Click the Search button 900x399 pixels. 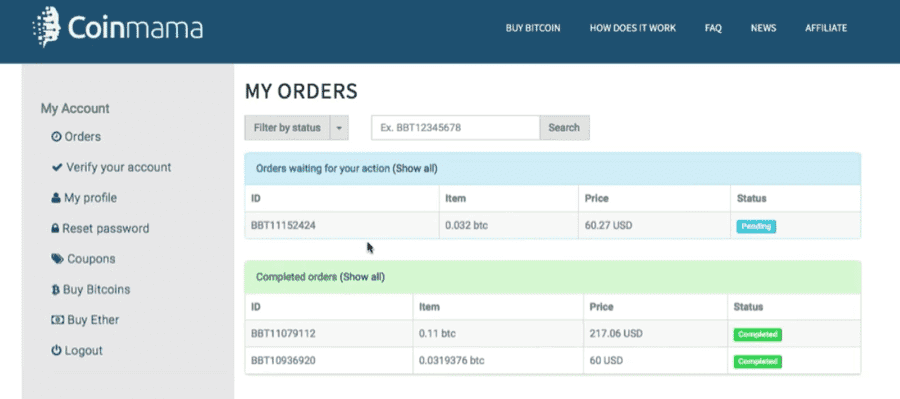coord(564,127)
